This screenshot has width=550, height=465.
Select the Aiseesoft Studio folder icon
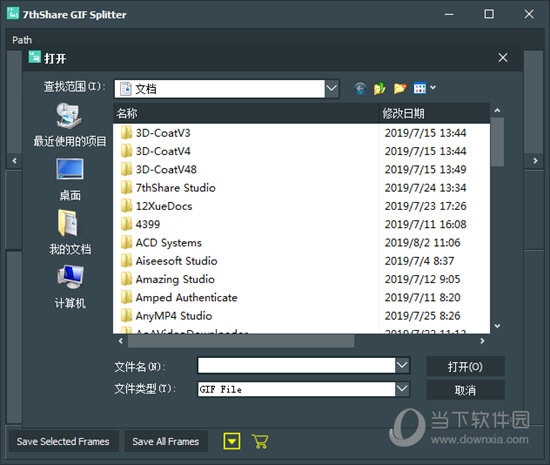click(x=126, y=261)
